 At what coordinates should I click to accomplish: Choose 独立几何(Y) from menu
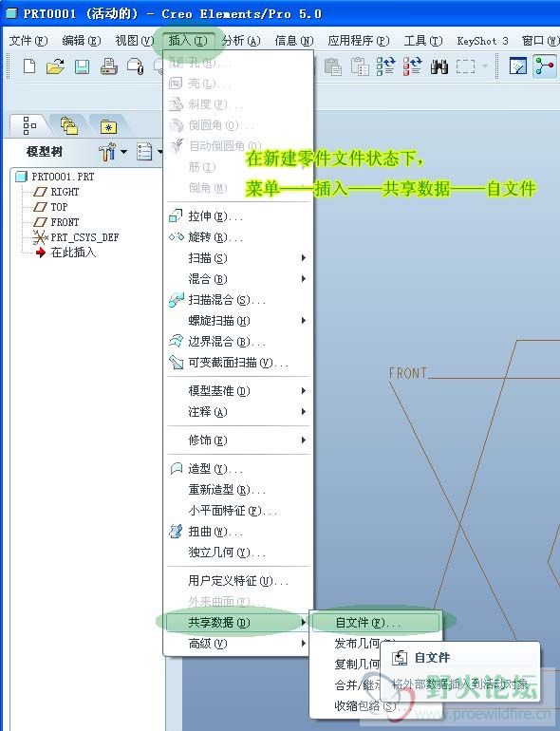pyautogui.click(x=238, y=553)
